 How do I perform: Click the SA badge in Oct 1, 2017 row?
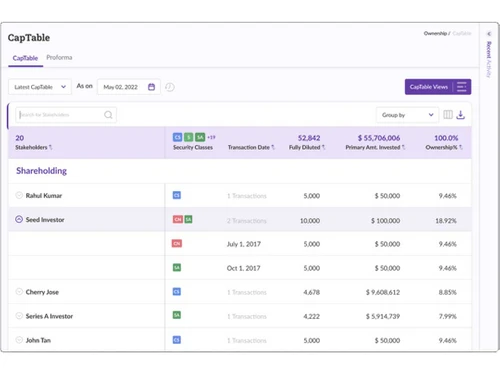pos(177,267)
